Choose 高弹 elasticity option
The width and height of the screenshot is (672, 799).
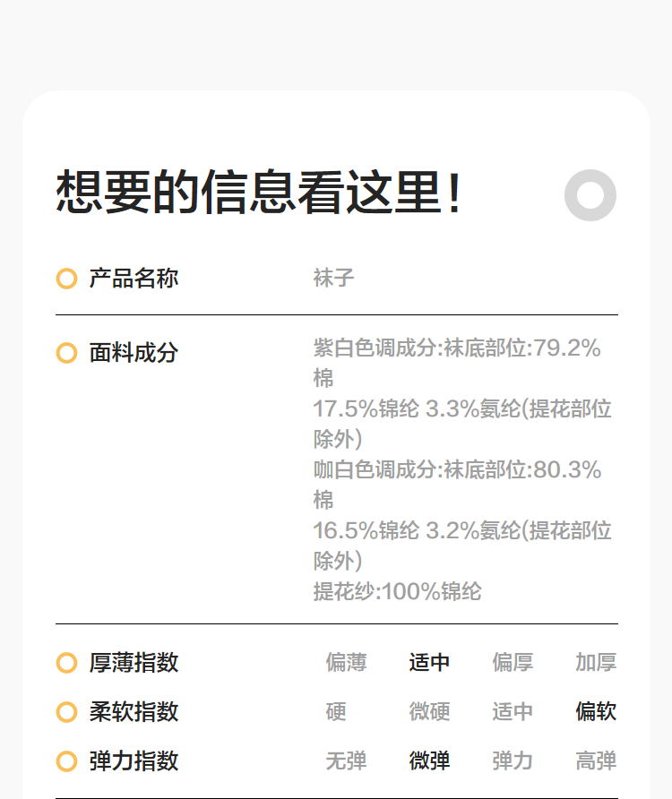point(596,761)
